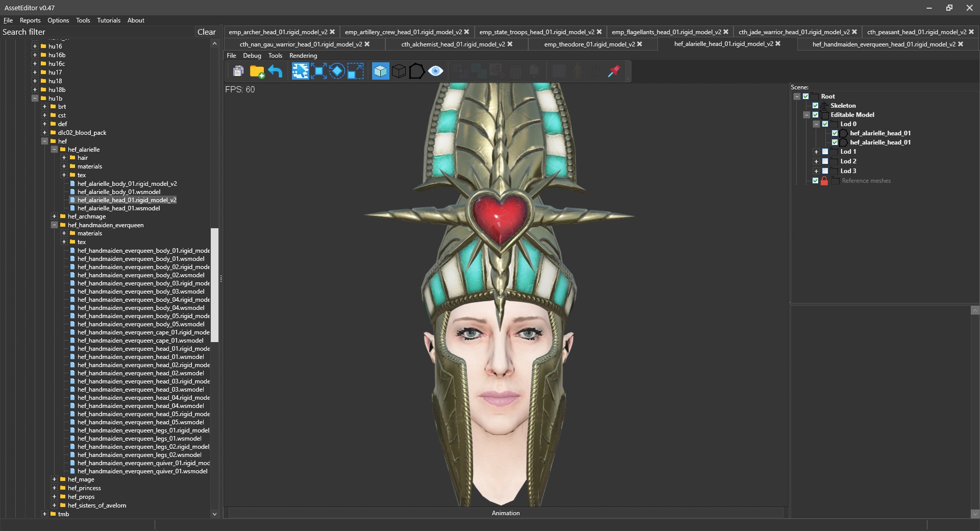
Task: Expand the Animation panel bar
Action: click(x=505, y=513)
